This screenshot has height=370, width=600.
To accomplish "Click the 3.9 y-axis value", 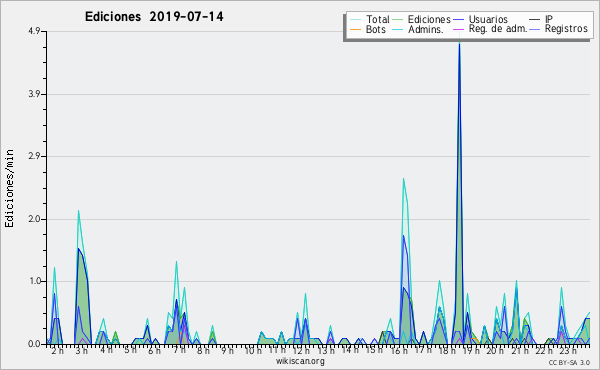I will [x=34, y=94].
